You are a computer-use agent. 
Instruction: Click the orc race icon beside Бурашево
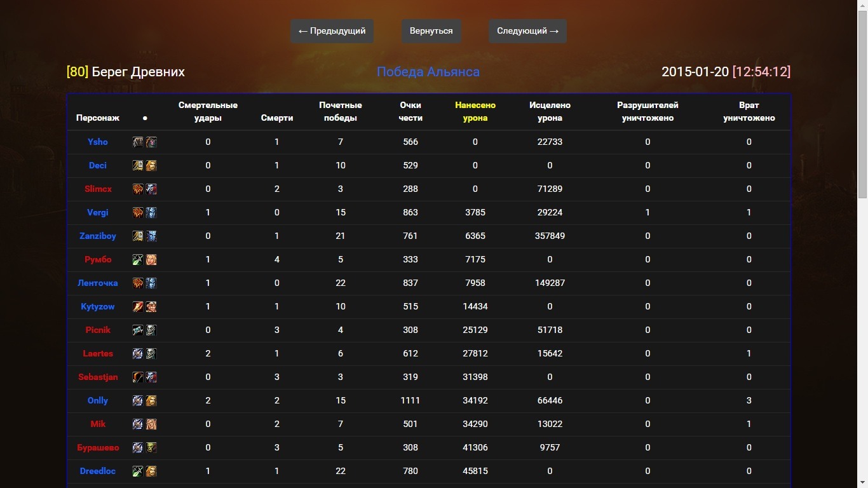[151, 448]
